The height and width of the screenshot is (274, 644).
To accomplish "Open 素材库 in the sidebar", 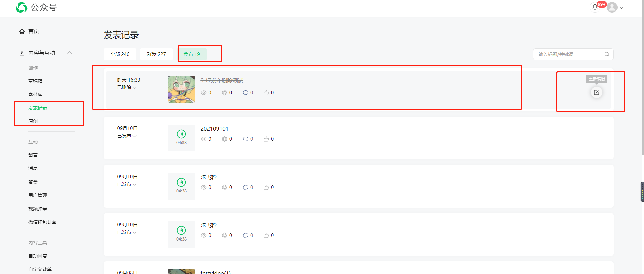I will (35, 94).
